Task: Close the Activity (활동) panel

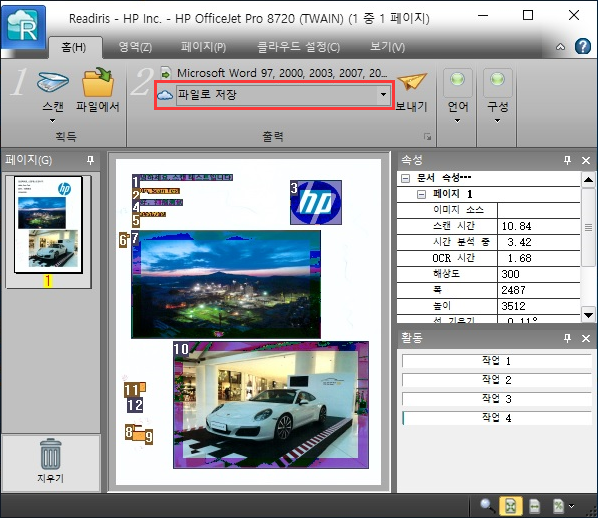Action: coord(586,338)
